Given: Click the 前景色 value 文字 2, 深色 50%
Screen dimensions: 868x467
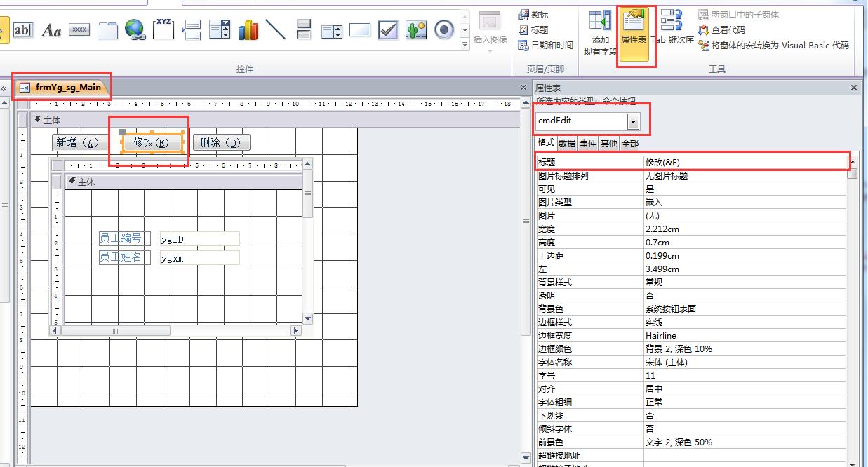Looking at the screenshot, I should pyautogui.click(x=745, y=442).
